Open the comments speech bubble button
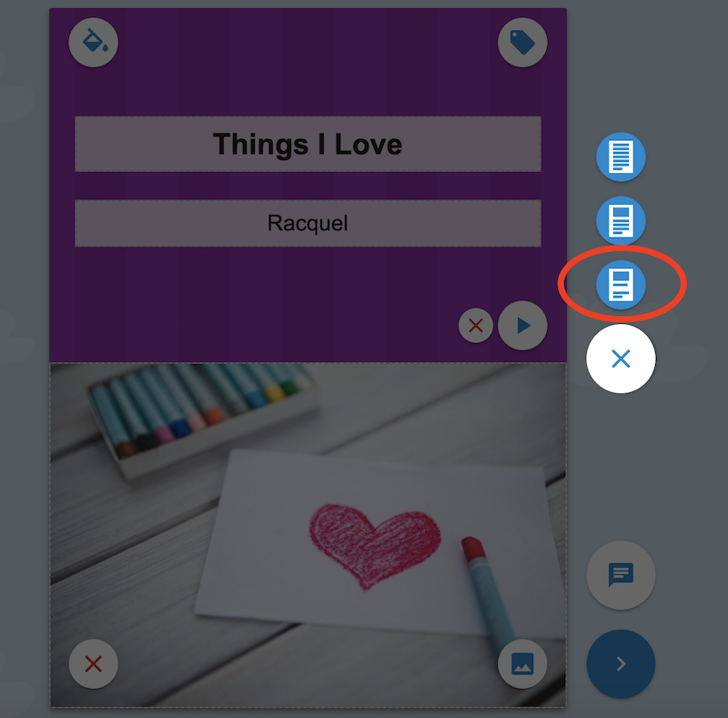The image size is (728, 718). tap(621, 575)
